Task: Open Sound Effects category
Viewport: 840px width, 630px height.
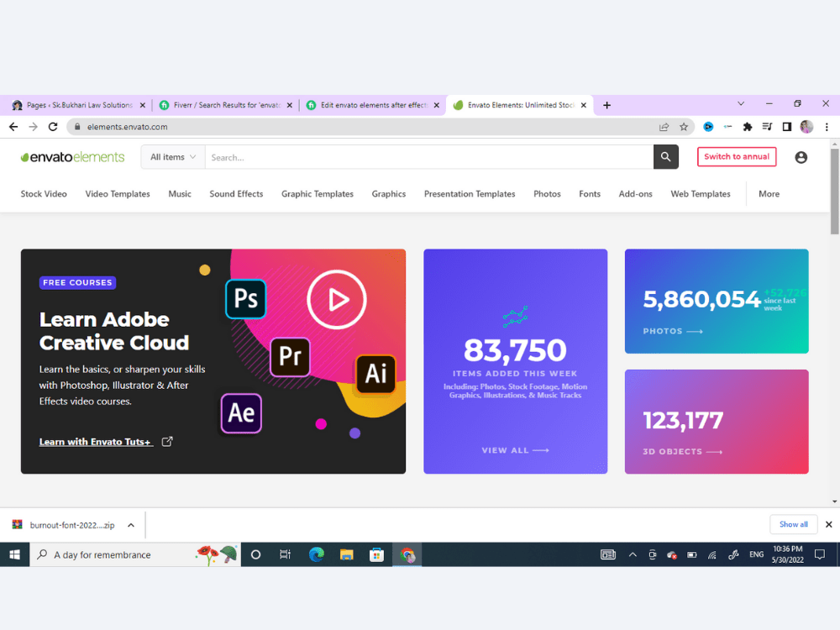Action: coord(236,194)
